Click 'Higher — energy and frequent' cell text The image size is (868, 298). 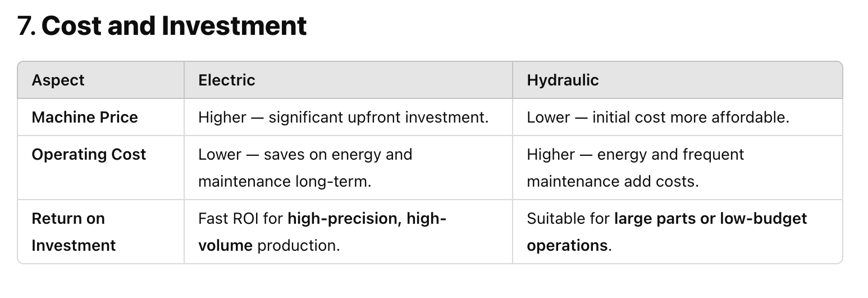pyautogui.click(x=635, y=154)
